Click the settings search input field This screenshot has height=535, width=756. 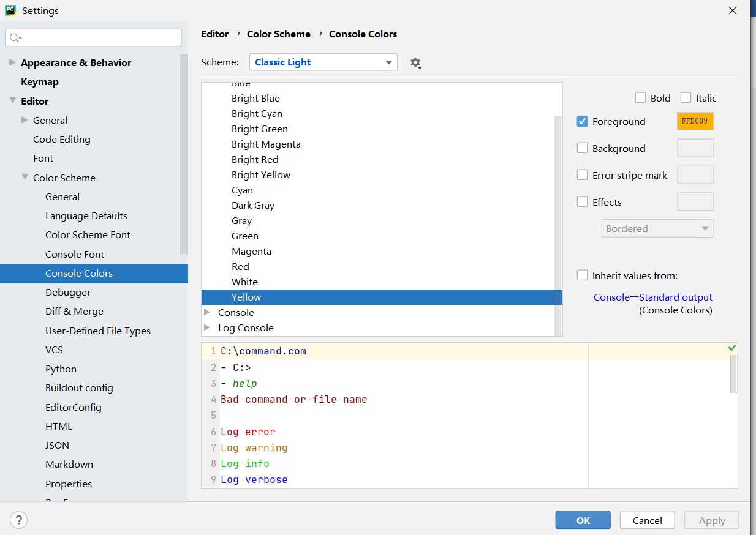(x=98, y=38)
